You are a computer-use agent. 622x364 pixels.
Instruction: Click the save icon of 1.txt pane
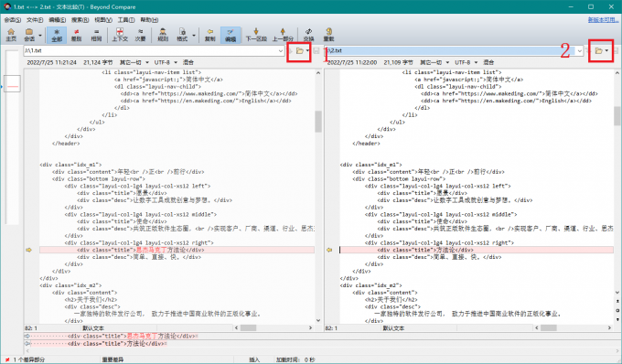pyautogui.click(x=316, y=50)
